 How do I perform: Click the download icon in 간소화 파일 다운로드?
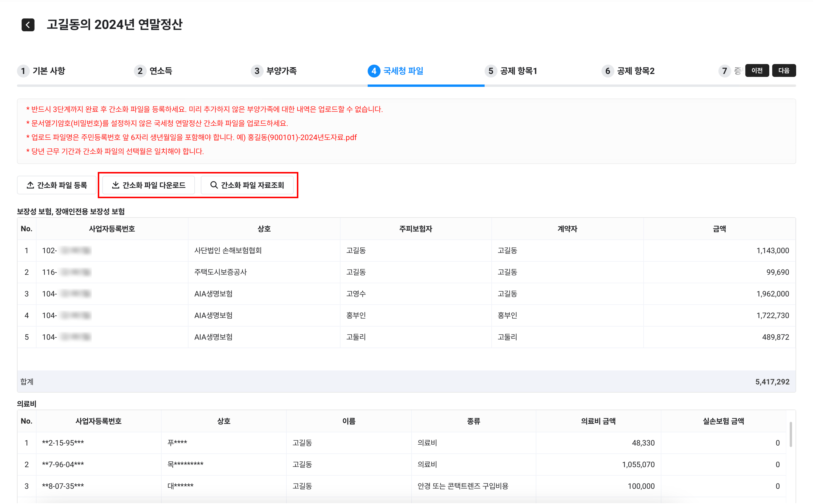pos(116,185)
